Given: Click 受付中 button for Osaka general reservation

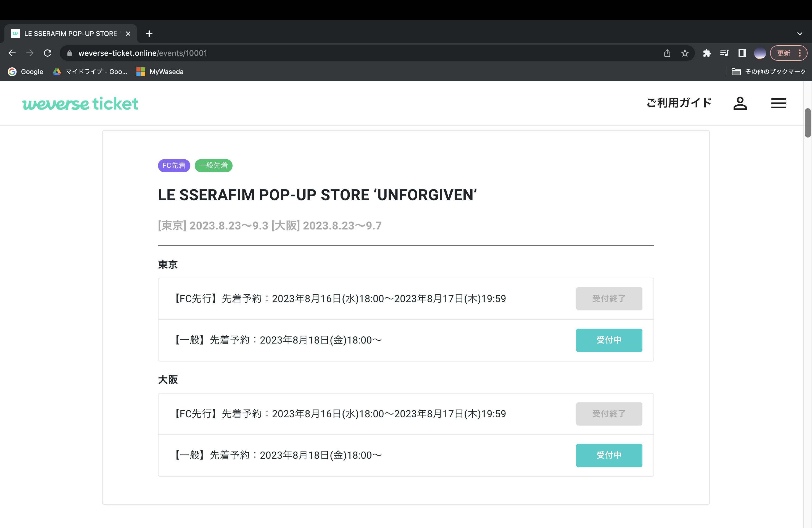Looking at the screenshot, I should coord(609,455).
